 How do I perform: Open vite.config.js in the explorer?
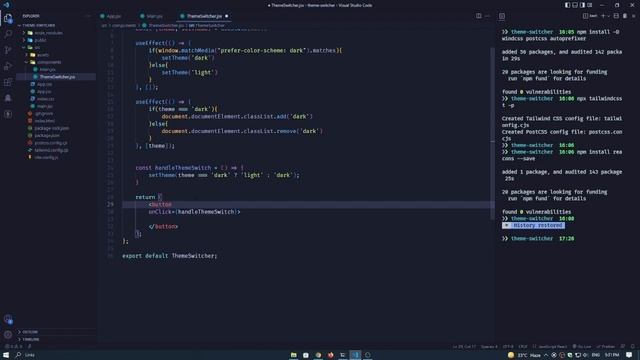46,158
